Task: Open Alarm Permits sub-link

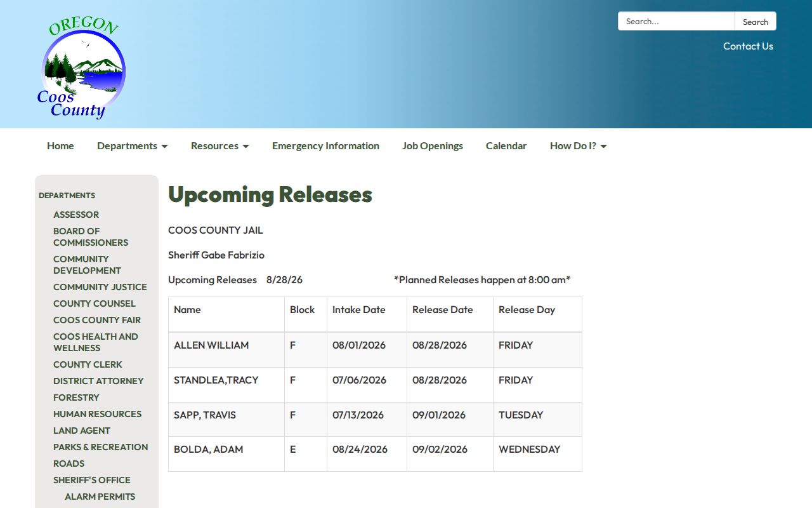Action: [100, 497]
